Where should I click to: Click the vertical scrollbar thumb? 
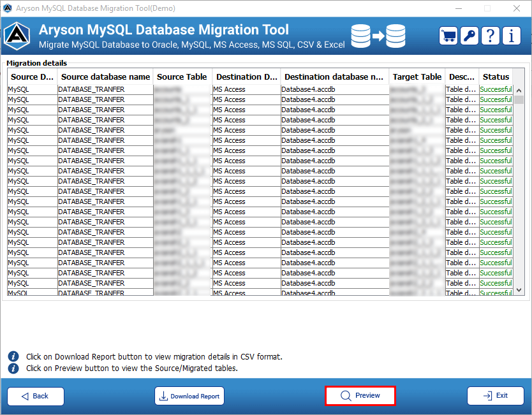[519, 99]
